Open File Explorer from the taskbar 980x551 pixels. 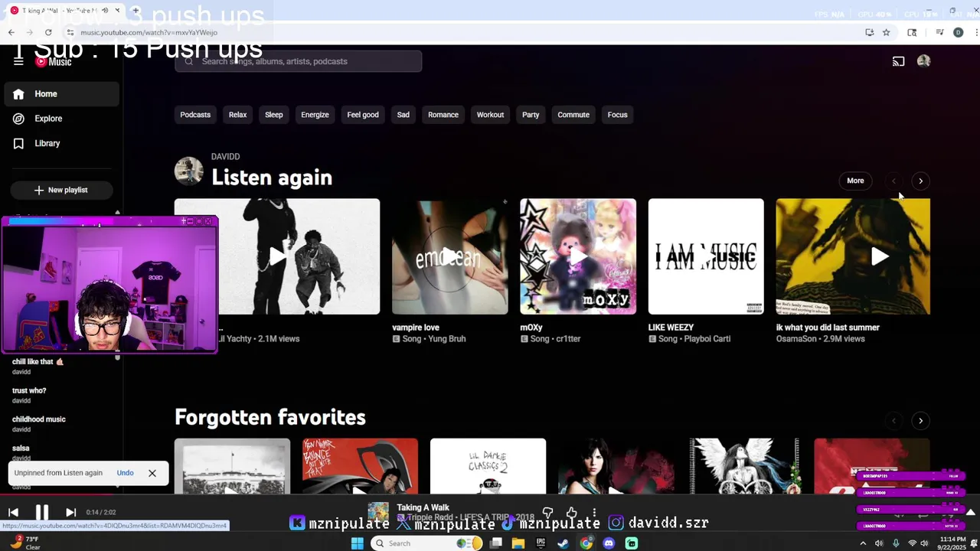(518, 543)
